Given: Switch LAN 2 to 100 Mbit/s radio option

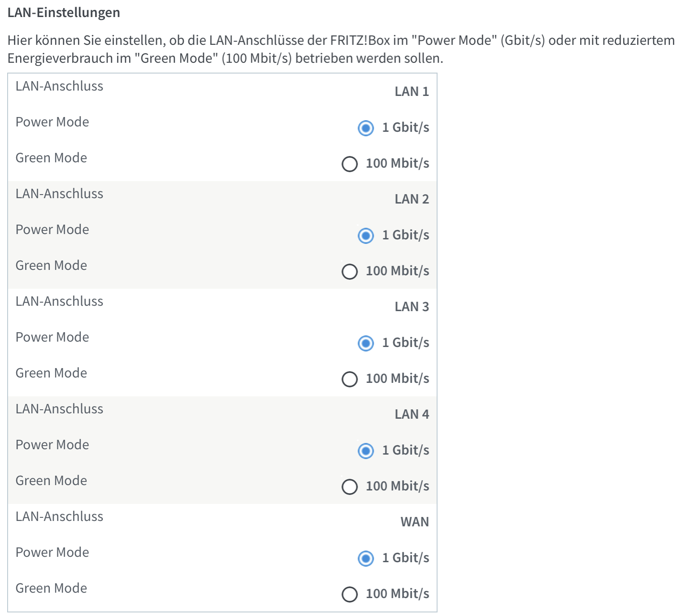Looking at the screenshot, I should click(x=350, y=272).
